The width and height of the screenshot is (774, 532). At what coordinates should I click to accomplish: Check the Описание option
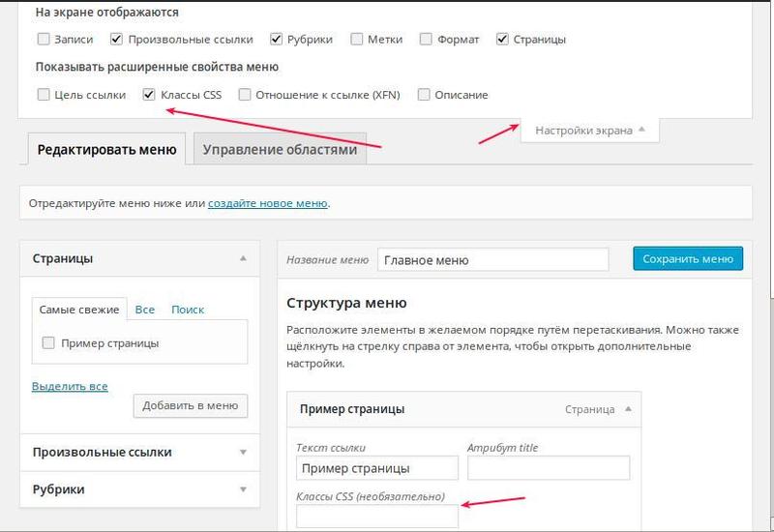pyautogui.click(x=423, y=95)
